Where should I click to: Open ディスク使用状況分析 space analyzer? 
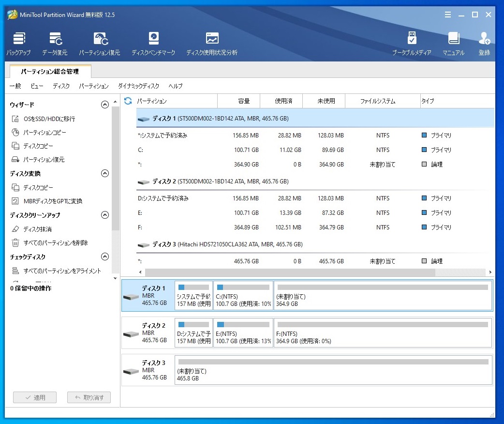click(x=212, y=44)
